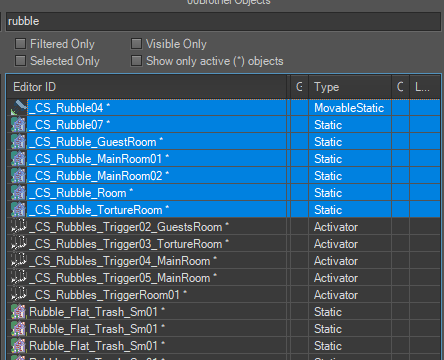Toggle the Visible Only checkbox
Viewport: 444px width, 360px height.
pyautogui.click(x=136, y=44)
